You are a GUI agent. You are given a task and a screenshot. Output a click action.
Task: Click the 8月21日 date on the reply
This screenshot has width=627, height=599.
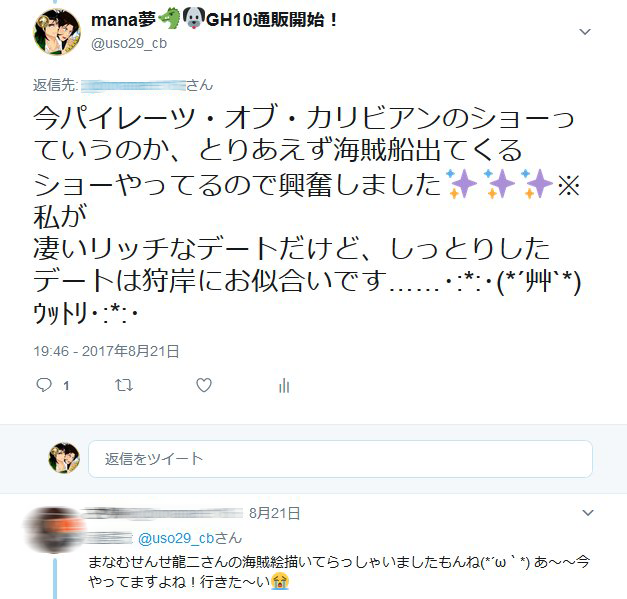click(x=274, y=513)
